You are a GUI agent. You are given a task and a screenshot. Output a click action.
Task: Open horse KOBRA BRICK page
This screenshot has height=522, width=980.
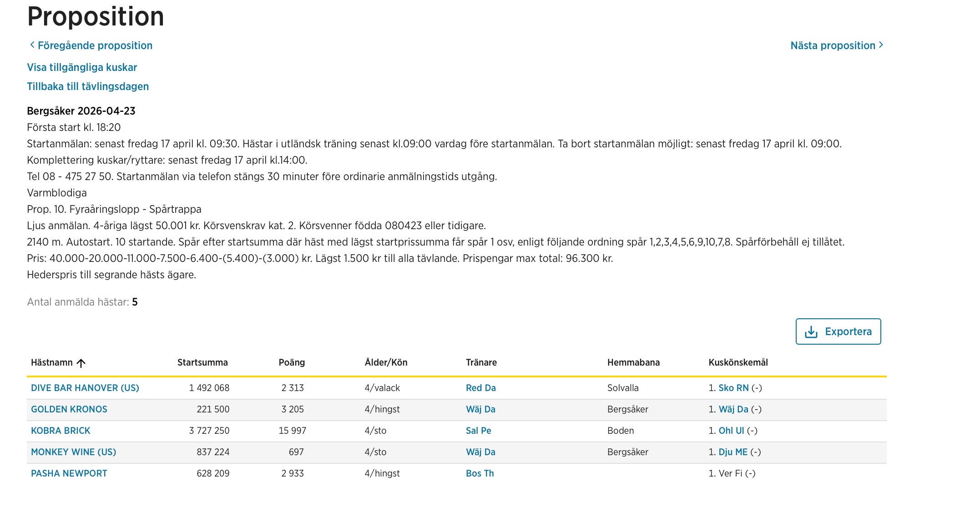coord(61,431)
